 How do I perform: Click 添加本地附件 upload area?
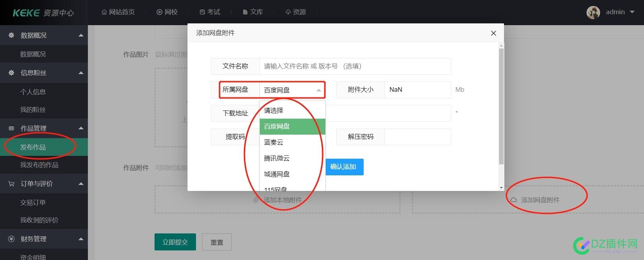click(278, 200)
